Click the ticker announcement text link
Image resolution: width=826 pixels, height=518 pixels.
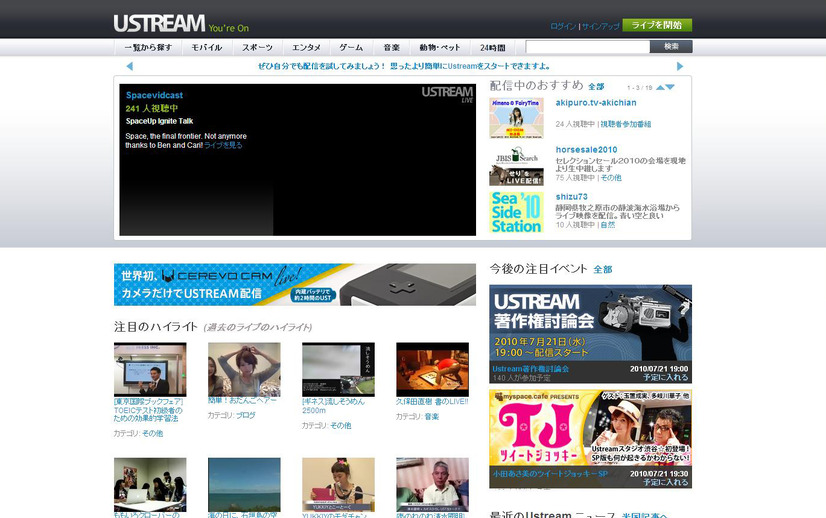(404, 66)
